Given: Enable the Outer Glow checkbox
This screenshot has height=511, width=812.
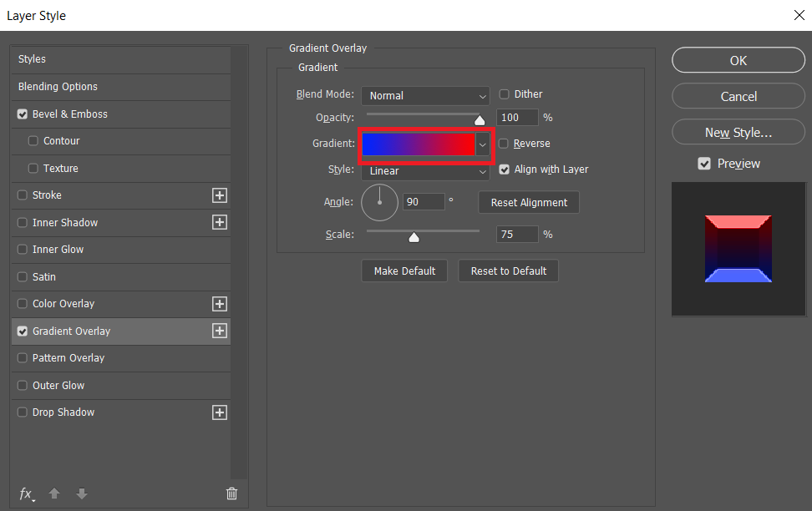Looking at the screenshot, I should tap(23, 386).
